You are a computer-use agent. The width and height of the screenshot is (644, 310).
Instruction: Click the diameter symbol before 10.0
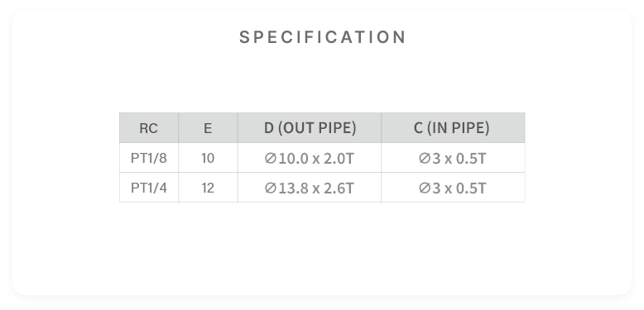tap(270, 158)
